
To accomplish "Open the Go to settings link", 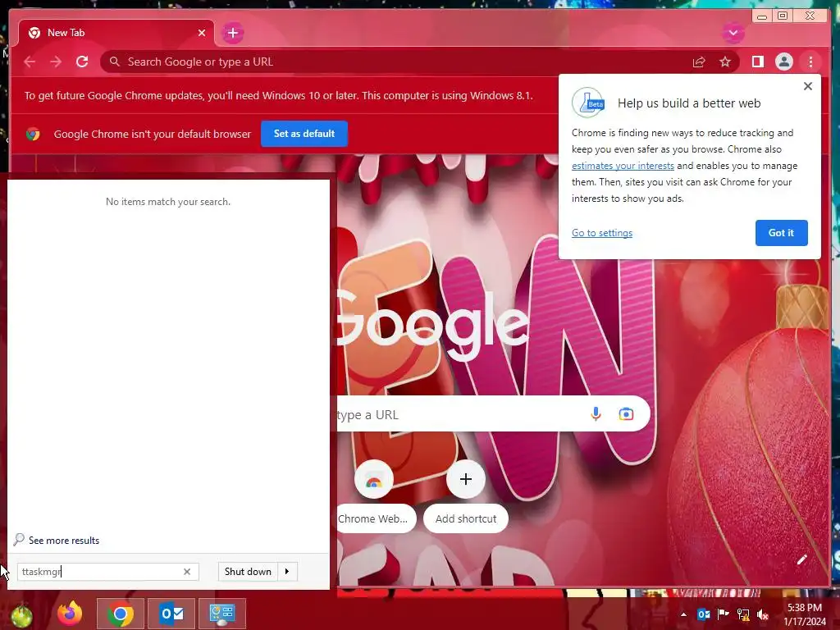I will [602, 233].
